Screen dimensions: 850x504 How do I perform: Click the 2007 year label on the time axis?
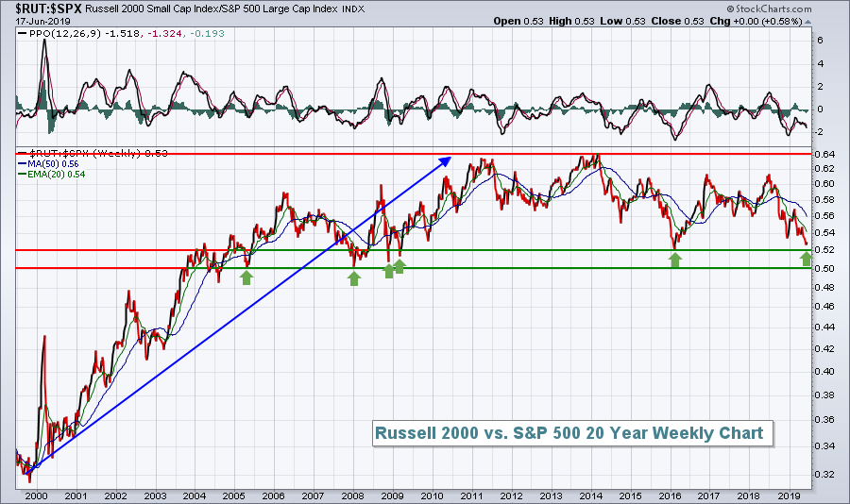click(x=313, y=496)
